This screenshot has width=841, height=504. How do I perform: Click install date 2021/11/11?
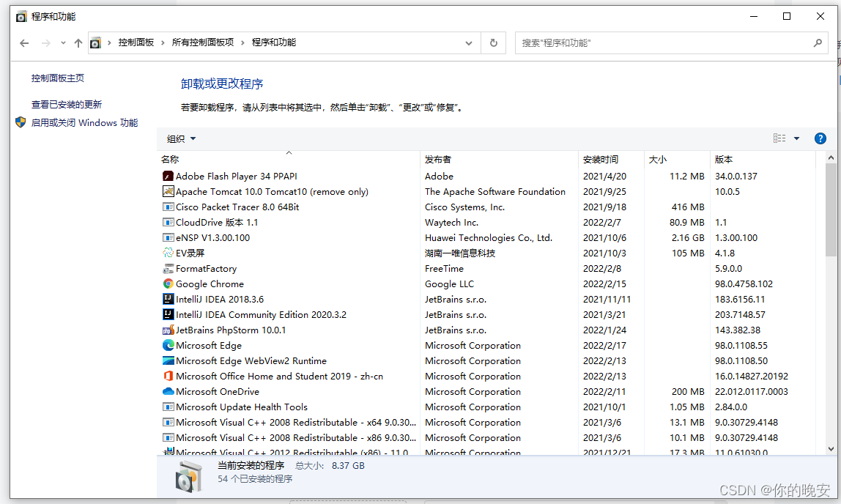607,299
